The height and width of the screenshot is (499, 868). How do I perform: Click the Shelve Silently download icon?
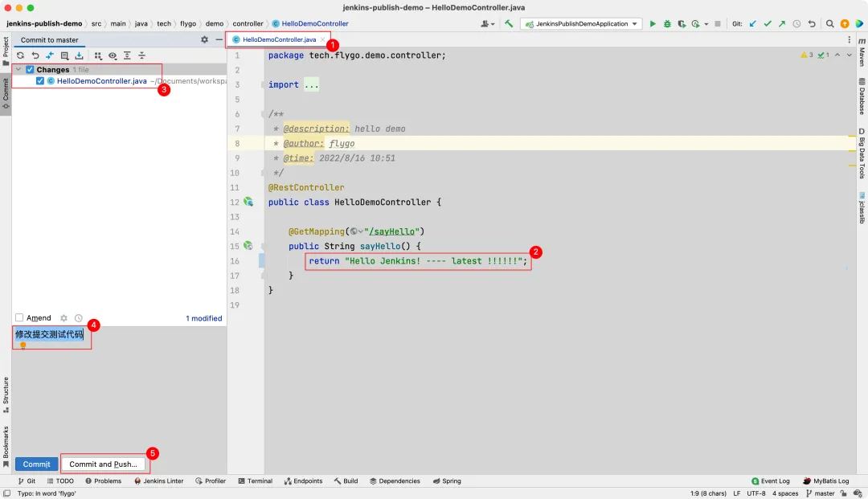(79, 55)
